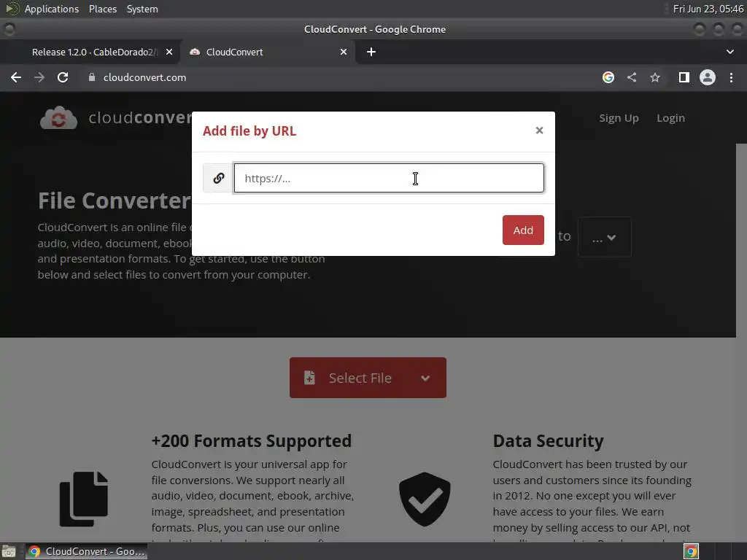Click the shield checkmark Data Security icon

(425, 499)
